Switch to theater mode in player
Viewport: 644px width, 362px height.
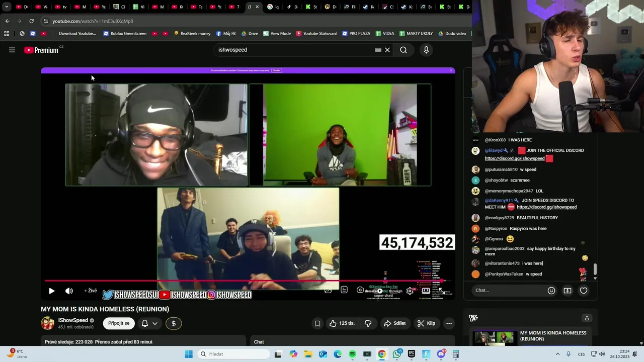pyautogui.click(x=426, y=291)
